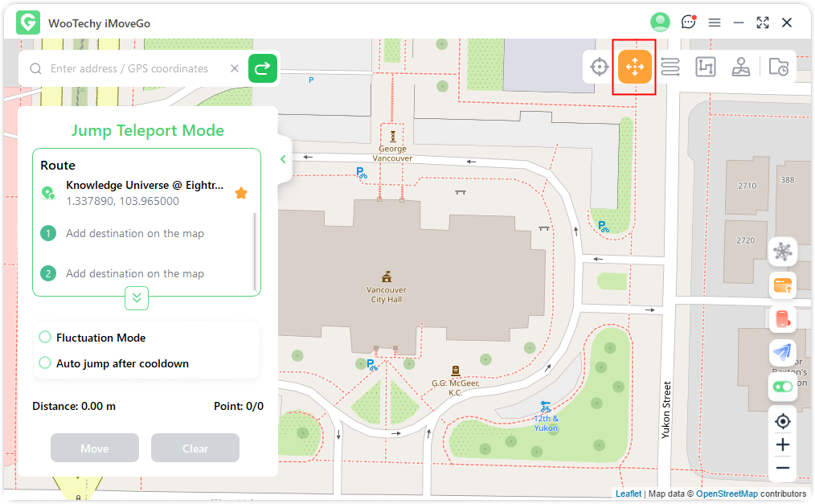Enable Fluctuation Mode option
Viewport: 815px width, 504px height.
tap(45, 338)
